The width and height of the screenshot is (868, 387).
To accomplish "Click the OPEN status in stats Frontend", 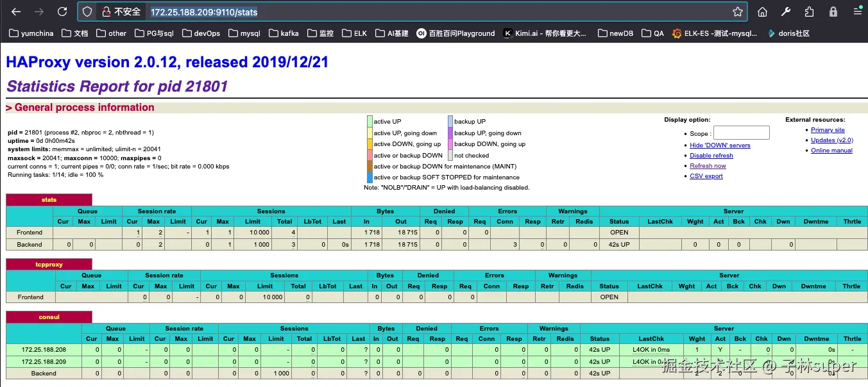I will 619,233.
